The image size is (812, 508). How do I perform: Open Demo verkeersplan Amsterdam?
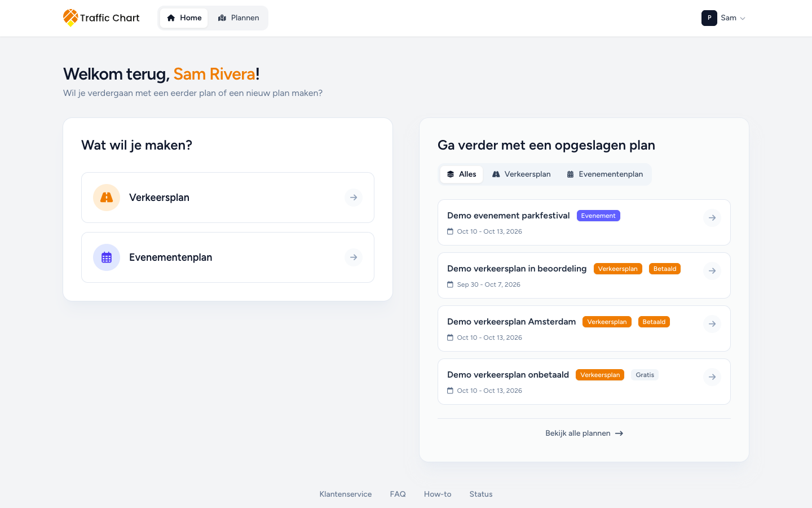tap(584, 329)
